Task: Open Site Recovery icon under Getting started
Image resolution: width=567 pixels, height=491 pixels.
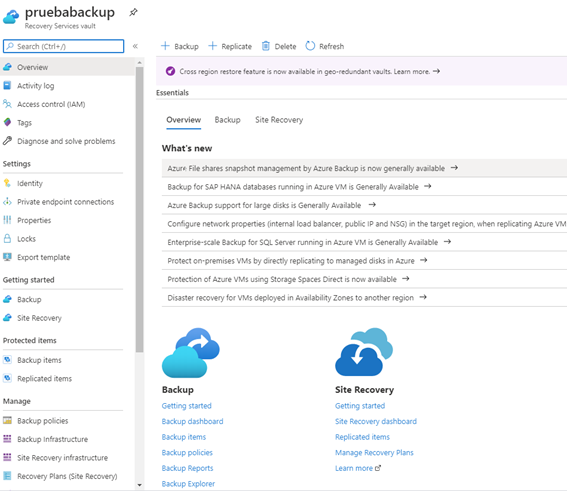Action: point(7,317)
